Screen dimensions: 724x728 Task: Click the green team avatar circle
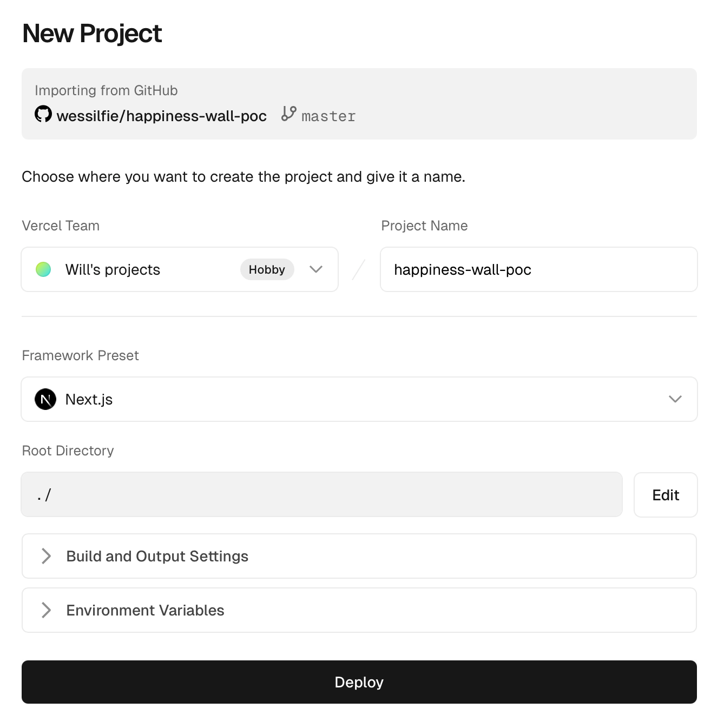(43, 269)
